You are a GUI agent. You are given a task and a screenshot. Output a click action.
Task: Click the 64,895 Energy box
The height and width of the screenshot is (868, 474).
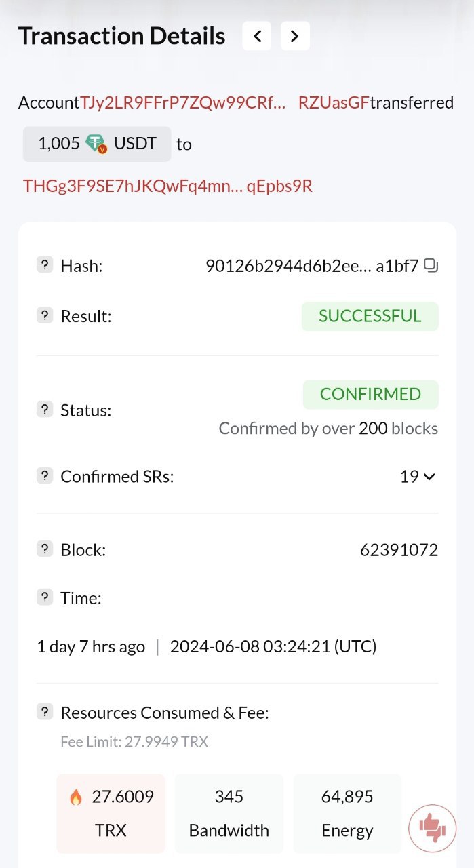347,813
